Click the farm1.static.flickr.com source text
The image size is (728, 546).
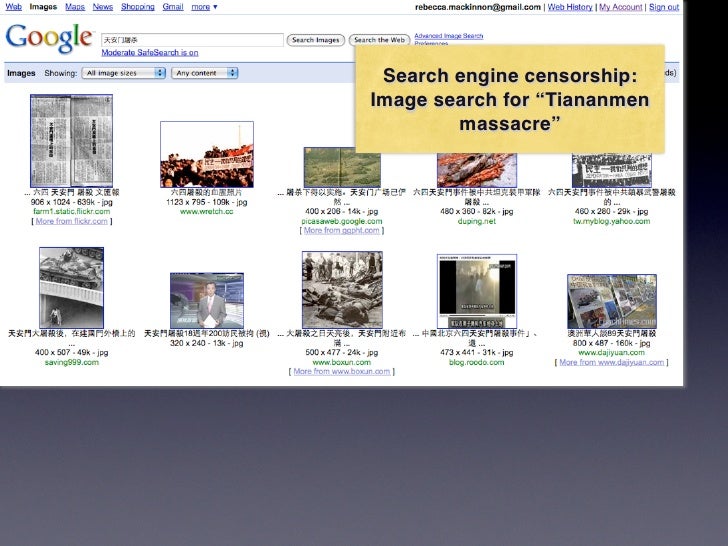point(72,211)
